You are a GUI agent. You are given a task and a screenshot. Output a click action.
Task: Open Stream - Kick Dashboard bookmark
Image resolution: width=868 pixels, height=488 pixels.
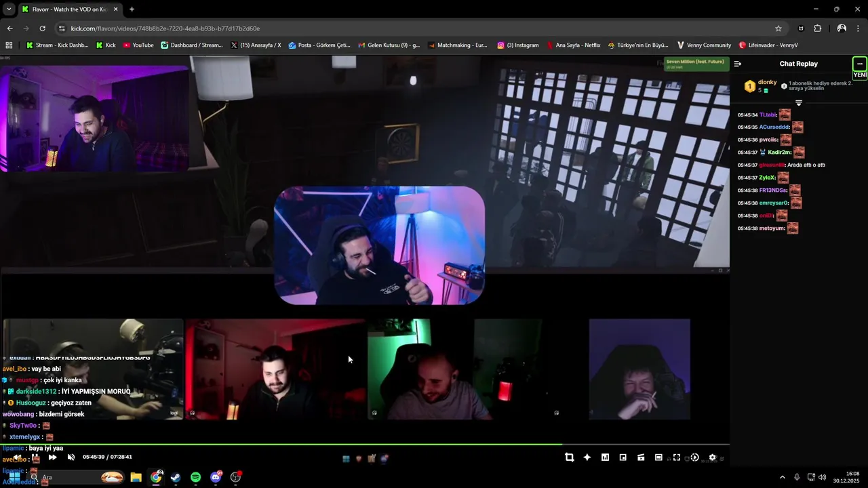pyautogui.click(x=57, y=45)
